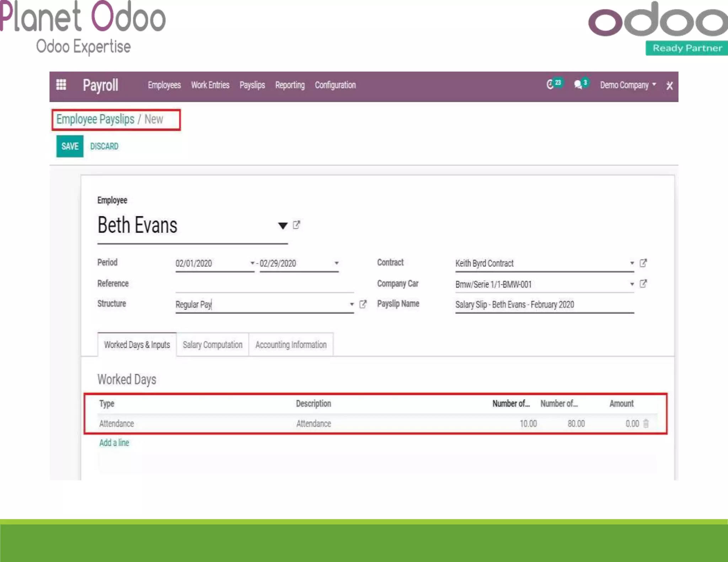The height and width of the screenshot is (562, 728).
Task: Click the external link icon next to Beth Evans
Action: click(x=296, y=225)
